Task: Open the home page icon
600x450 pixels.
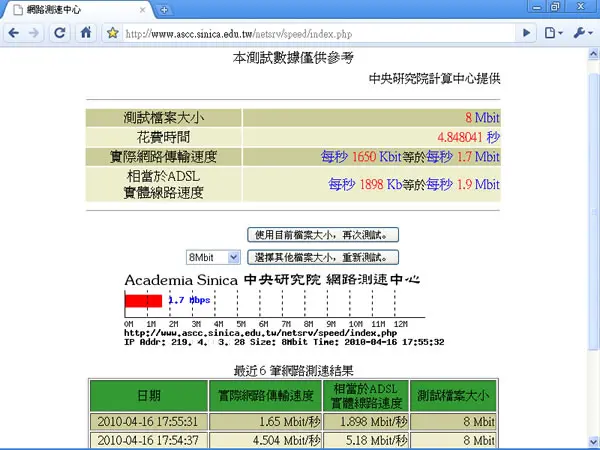Action: point(86,33)
